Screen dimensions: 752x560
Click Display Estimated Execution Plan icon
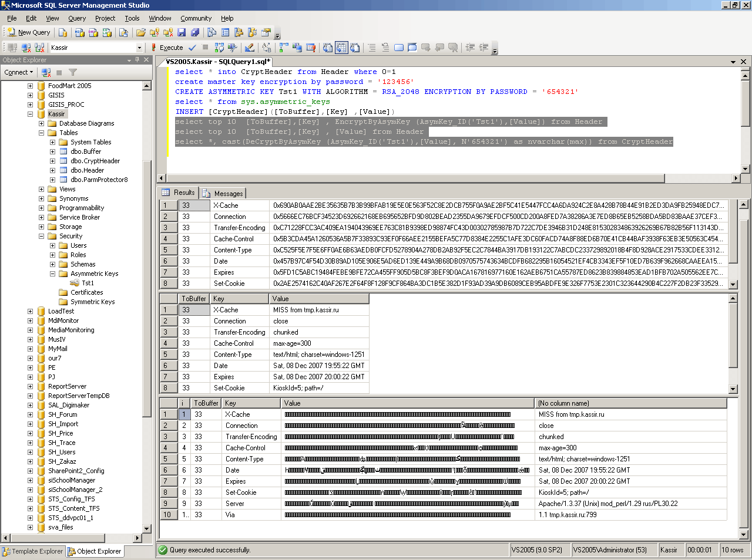click(x=219, y=48)
